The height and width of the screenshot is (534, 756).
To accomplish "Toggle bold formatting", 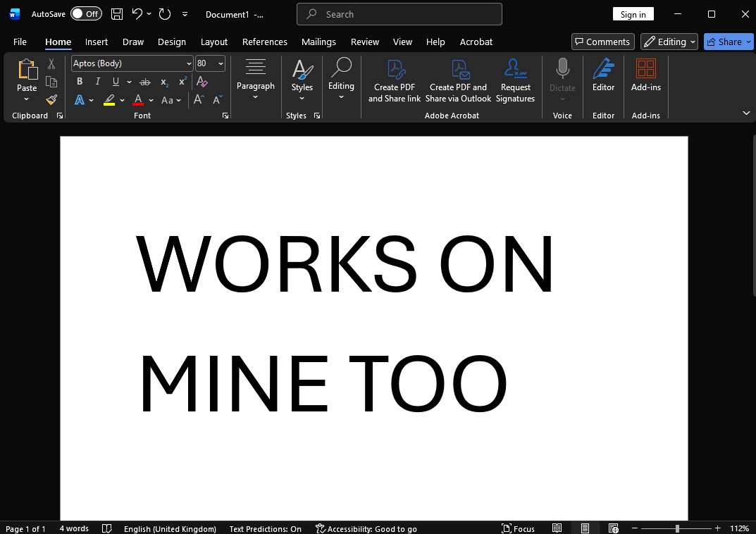I will pos(80,82).
